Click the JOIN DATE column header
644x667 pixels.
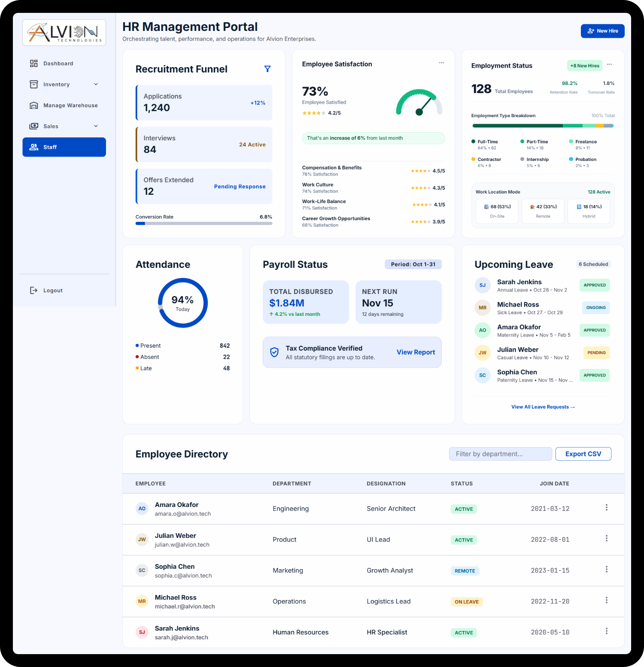click(554, 484)
